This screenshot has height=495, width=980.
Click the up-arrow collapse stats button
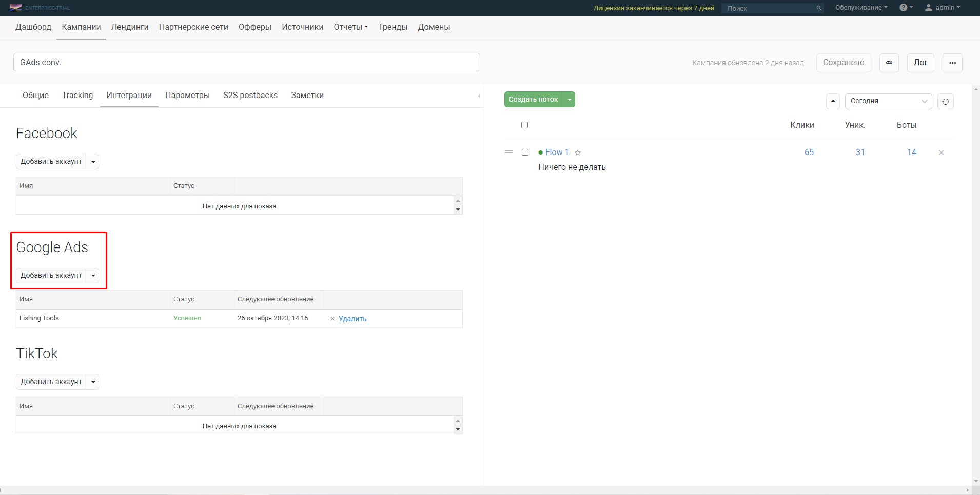tap(833, 101)
